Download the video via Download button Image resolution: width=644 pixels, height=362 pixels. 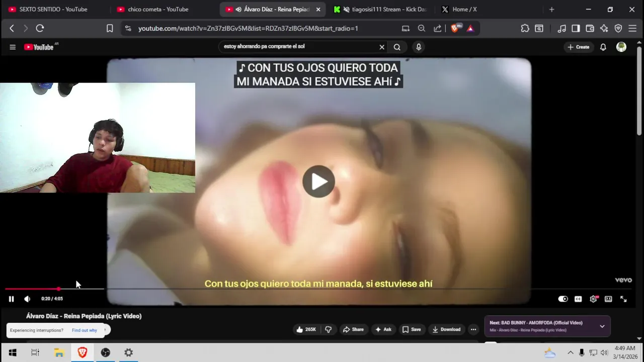[x=446, y=329]
